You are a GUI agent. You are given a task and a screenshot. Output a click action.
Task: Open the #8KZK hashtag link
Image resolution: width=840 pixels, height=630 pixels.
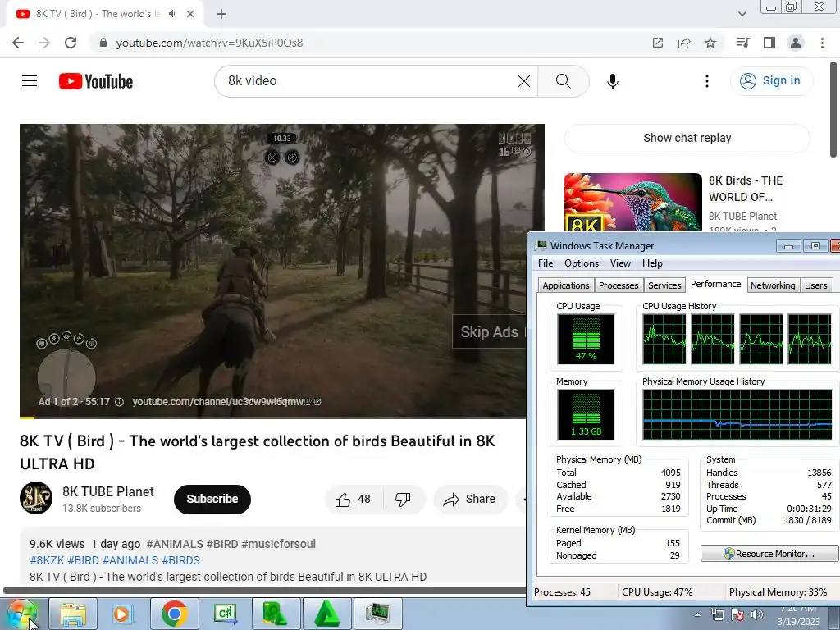(x=47, y=560)
